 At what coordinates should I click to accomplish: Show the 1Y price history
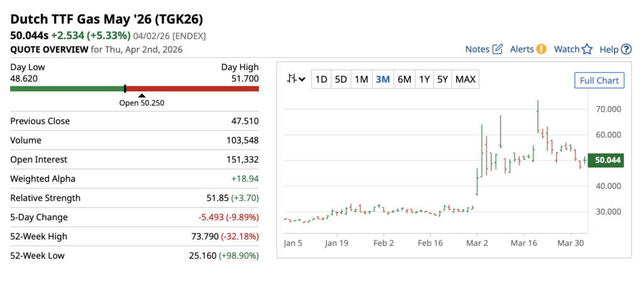[425, 79]
